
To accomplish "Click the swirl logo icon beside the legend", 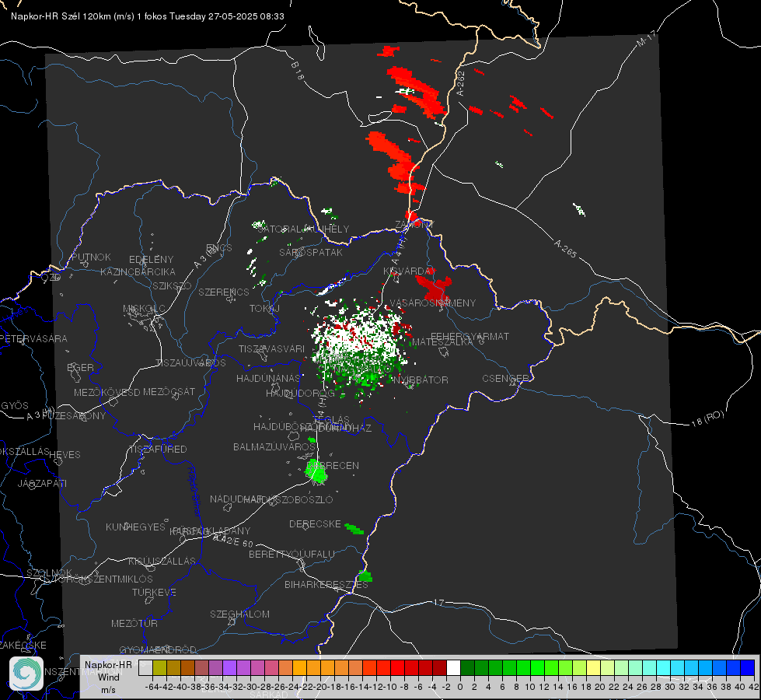I will (x=26, y=674).
